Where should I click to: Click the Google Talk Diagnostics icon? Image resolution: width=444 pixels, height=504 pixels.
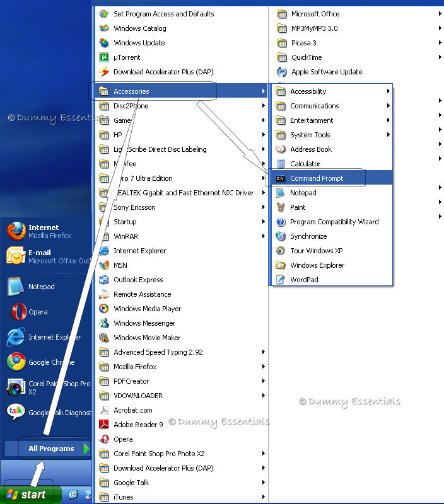[16, 412]
